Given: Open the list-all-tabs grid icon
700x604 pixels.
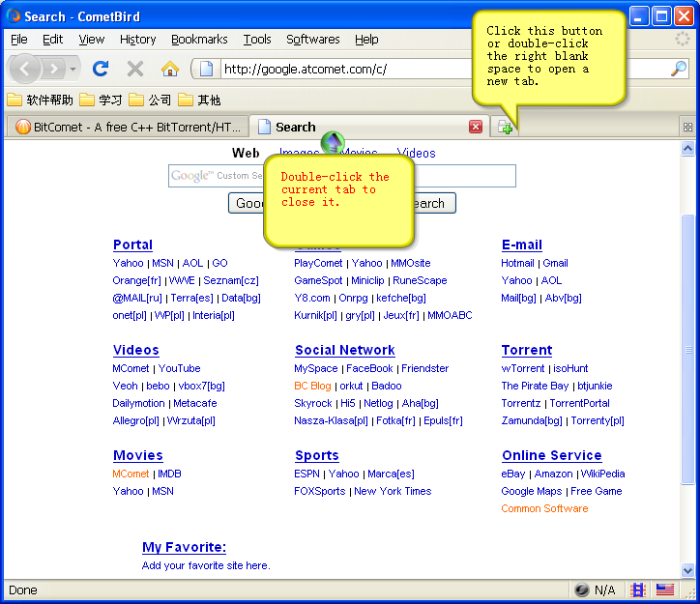Looking at the screenshot, I should pyautogui.click(x=688, y=128).
